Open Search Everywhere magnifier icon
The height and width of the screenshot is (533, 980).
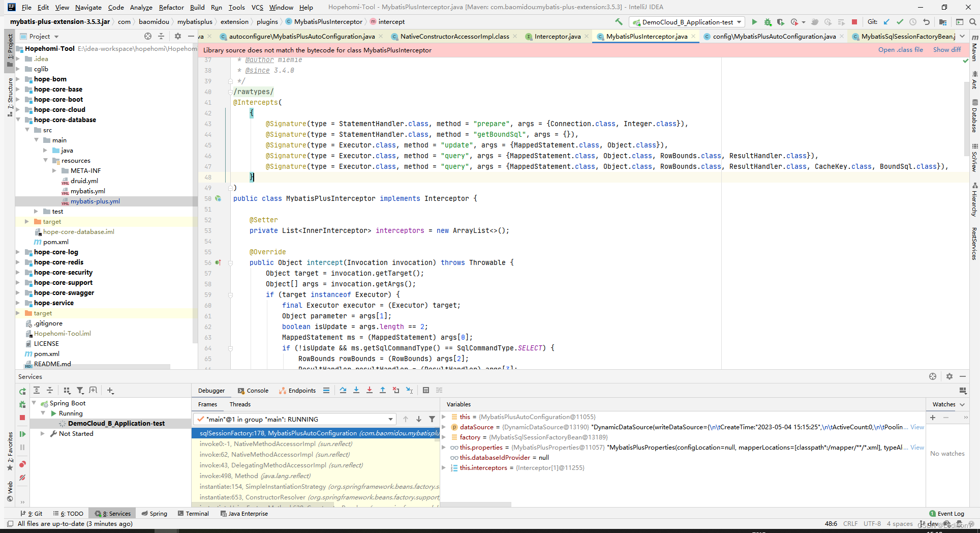pyautogui.click(x=972, y=22)
